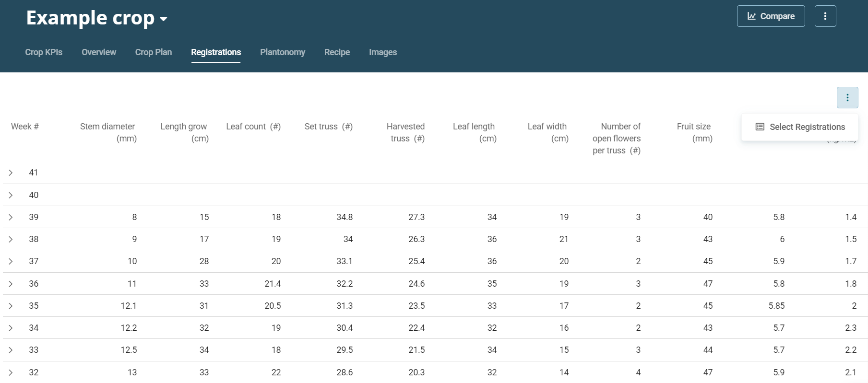Viewport: 868px width, 383px height.
Task: Click the Set truss (#) column header
Action: 329,127
